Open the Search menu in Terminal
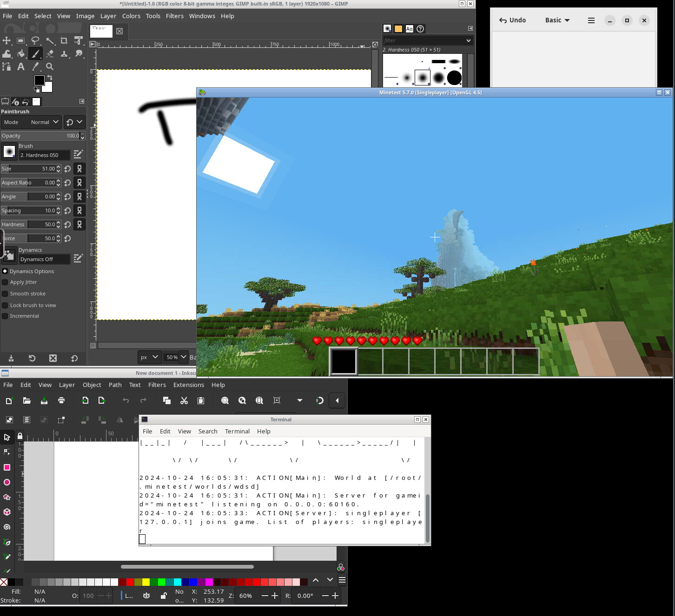The height and width of the screenshot is (616, 675). 208,431
